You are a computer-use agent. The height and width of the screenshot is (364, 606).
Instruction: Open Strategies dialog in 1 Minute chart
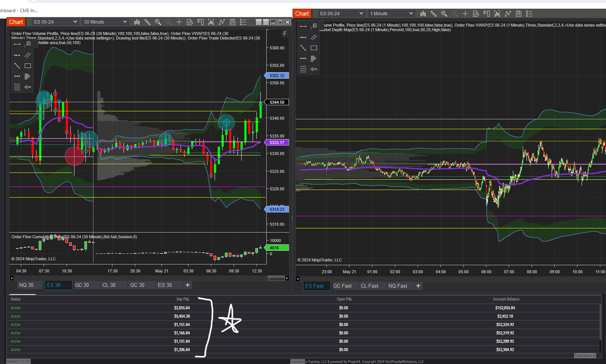519,14
